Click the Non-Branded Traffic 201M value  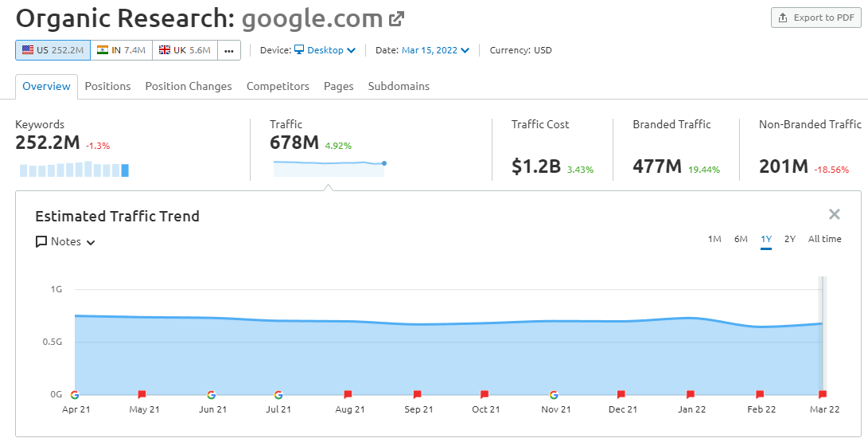pos(784,166)
